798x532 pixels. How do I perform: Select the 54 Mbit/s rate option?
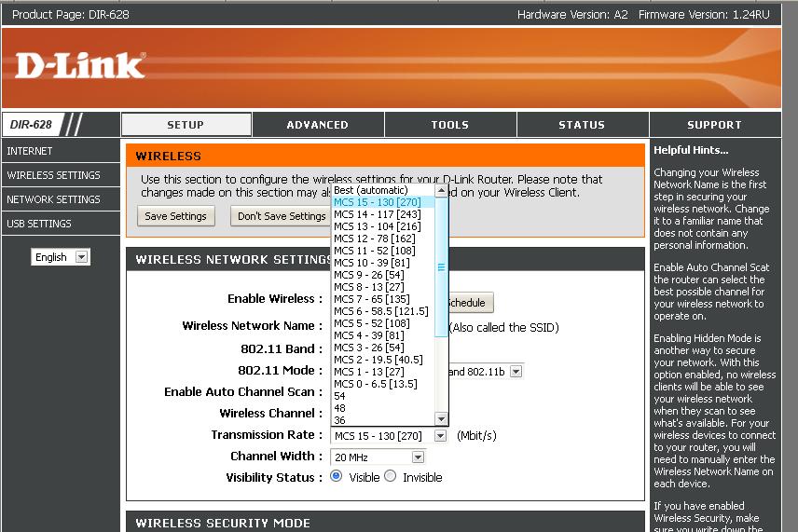pos(383,396)
